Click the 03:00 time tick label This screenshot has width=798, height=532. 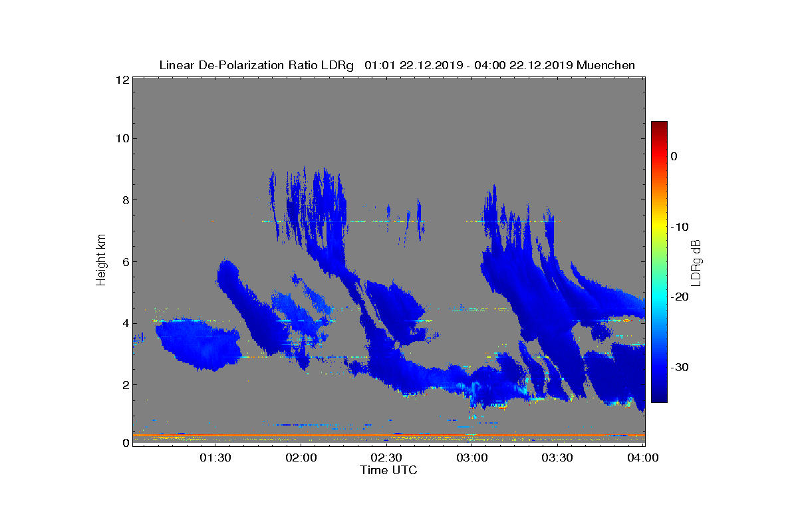pos(472,458)
